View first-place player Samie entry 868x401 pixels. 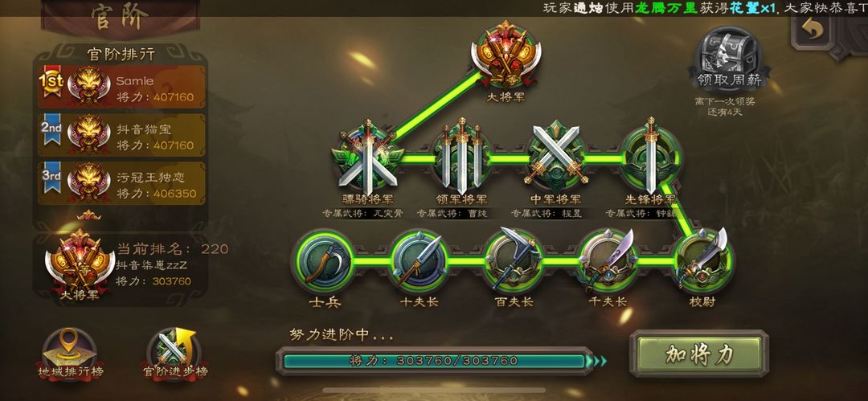[121, 87]
